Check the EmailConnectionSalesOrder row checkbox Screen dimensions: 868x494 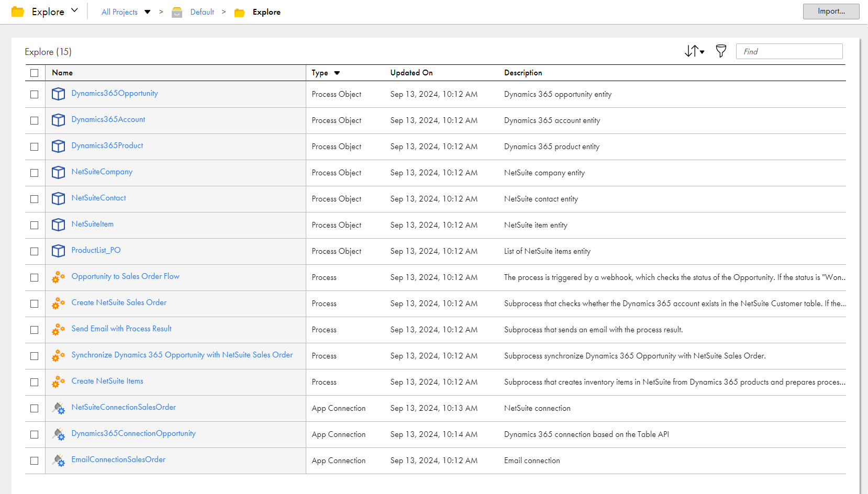click(x=35, y=461)
